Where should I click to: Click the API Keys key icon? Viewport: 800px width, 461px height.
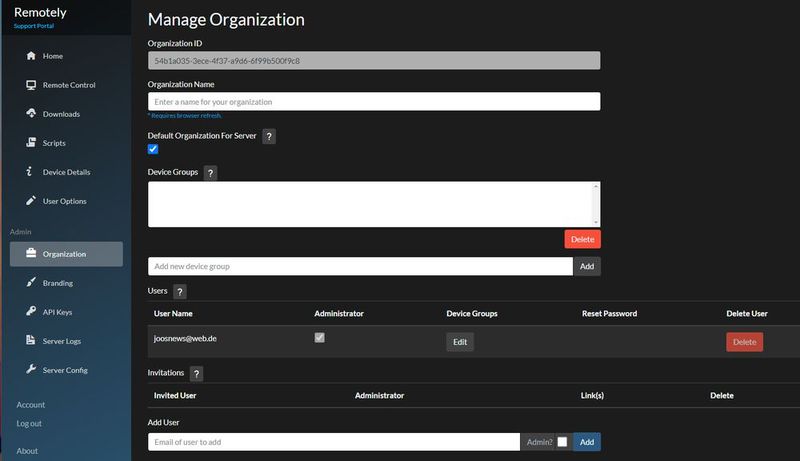click(32, 312)
